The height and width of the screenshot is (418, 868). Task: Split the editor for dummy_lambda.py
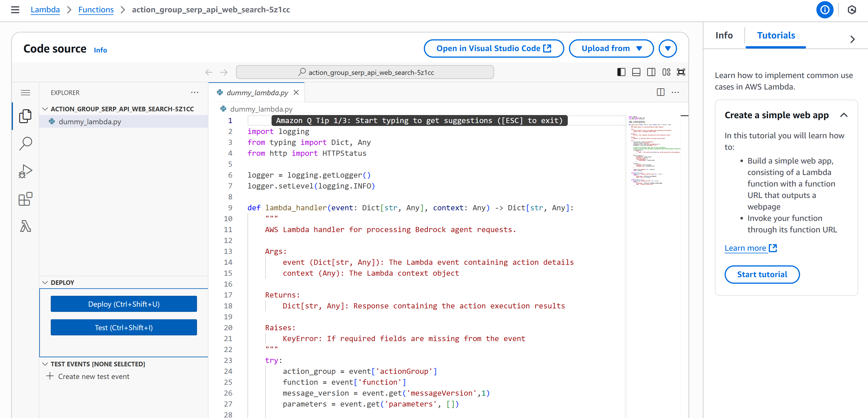pos(660,92)
